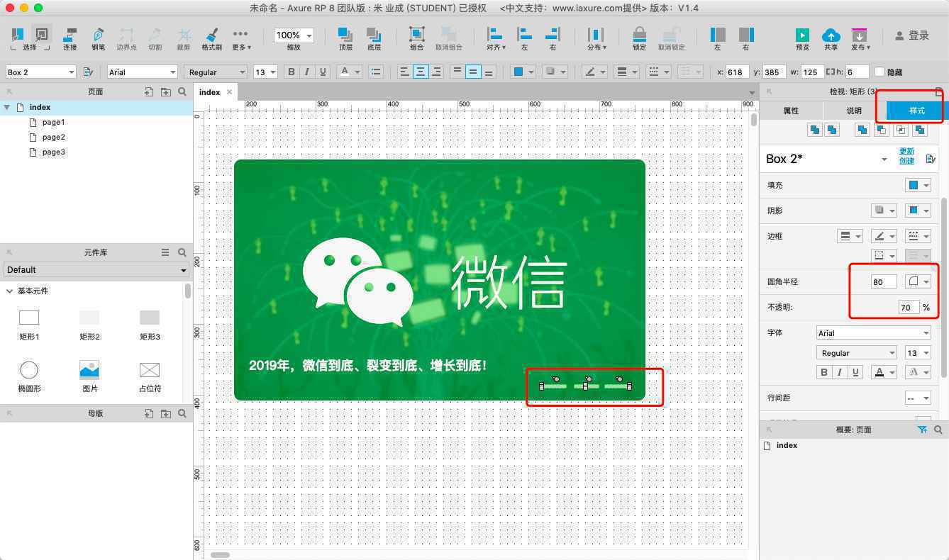Click the 预览 preview button
949x560 pixels.
(802, 39)
